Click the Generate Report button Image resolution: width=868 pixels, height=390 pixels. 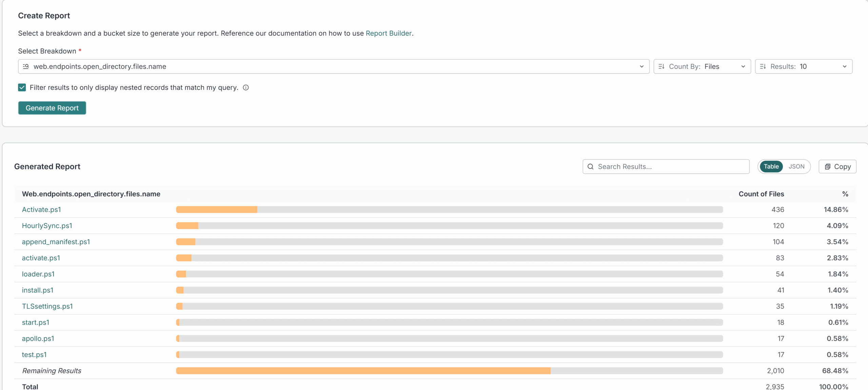point(52,108)
